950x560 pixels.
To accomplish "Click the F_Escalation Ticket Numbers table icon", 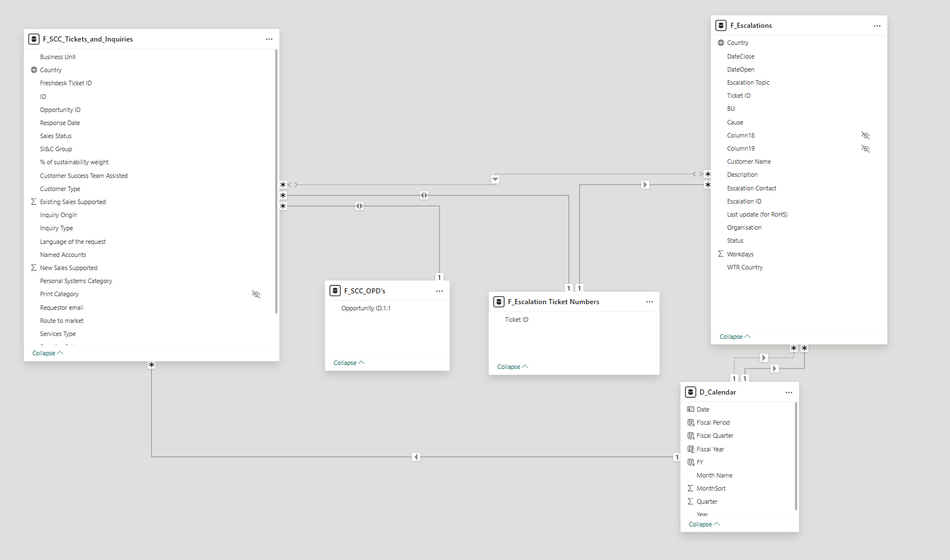I will click(499, 302).
